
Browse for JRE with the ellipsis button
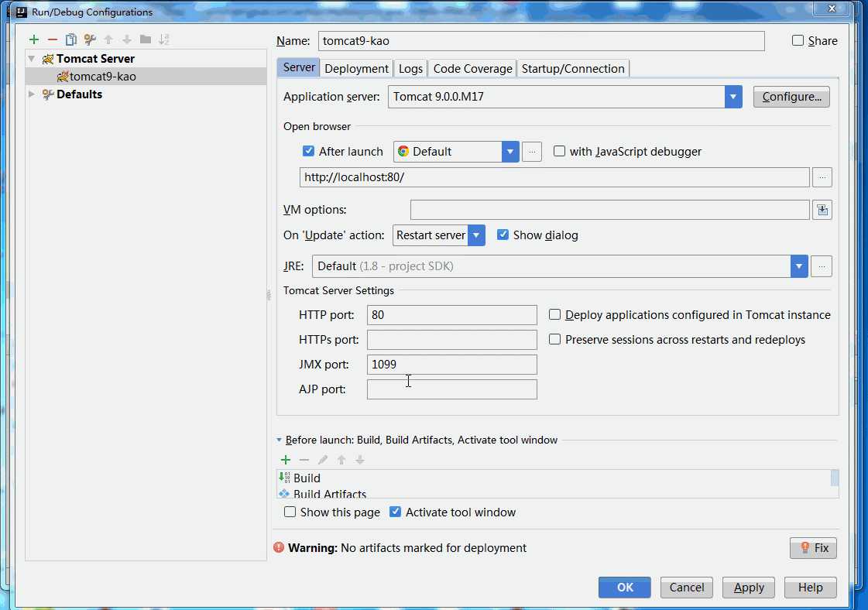[822, 266]
